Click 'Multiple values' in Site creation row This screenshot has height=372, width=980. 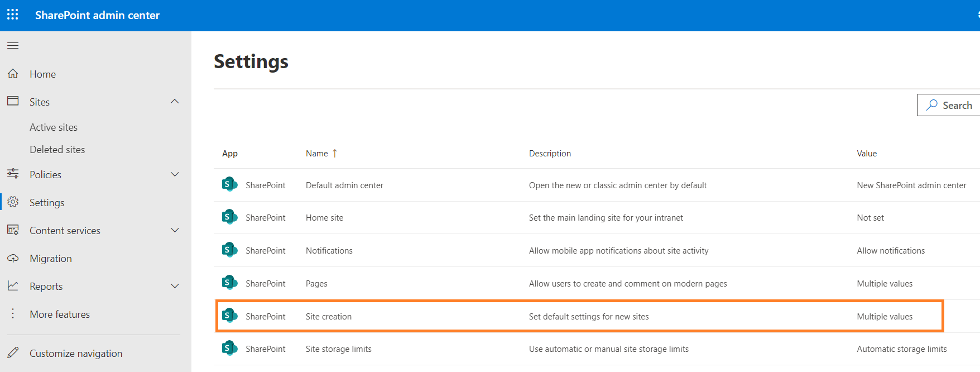(885, 316)
